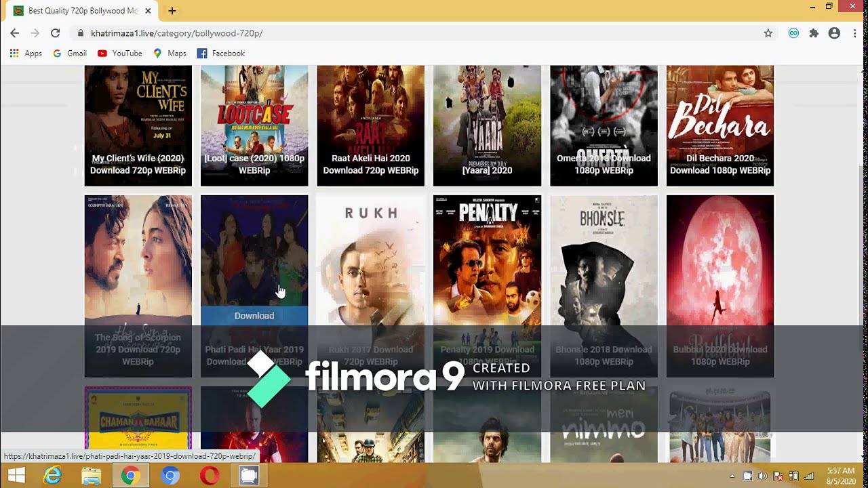This screenshot has height=488, width=868.
Task: Switch to Google Chrome in taskbar
Action: pos(130,476)
